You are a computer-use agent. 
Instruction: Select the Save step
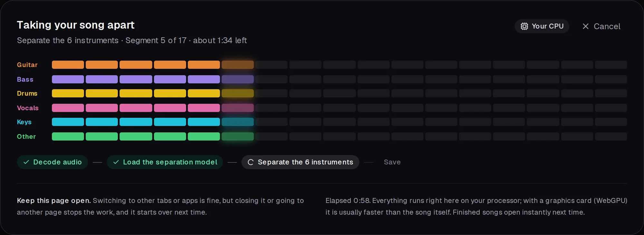(392, 162)
